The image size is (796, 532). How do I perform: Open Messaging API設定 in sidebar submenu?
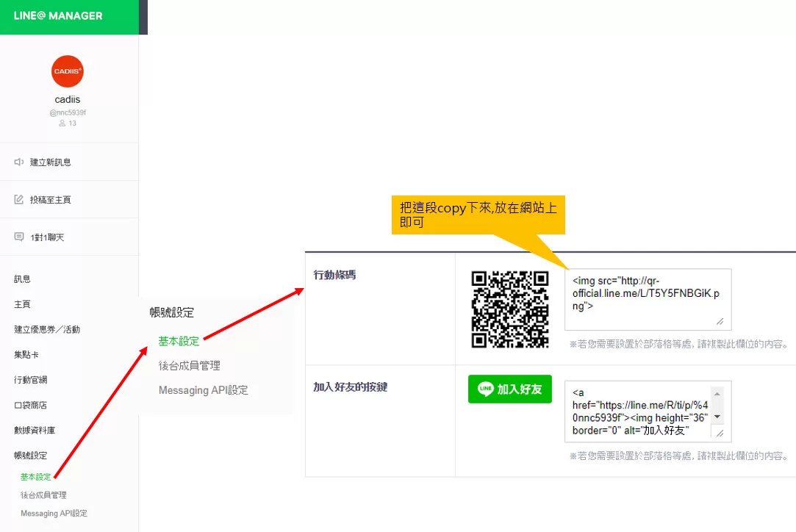(54, 514)
